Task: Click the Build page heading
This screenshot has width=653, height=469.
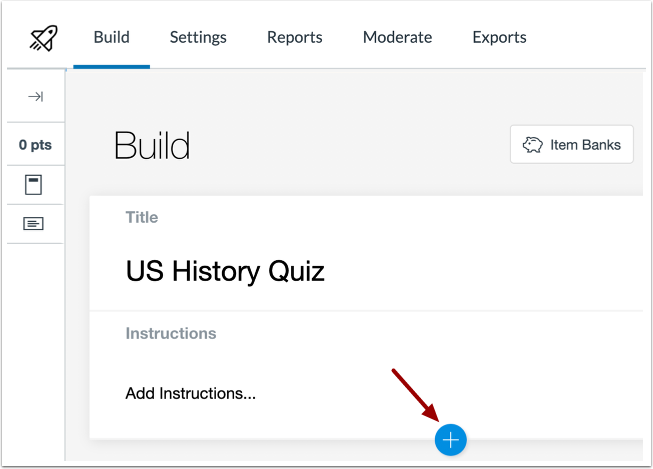Action: [x=152, y=146]
